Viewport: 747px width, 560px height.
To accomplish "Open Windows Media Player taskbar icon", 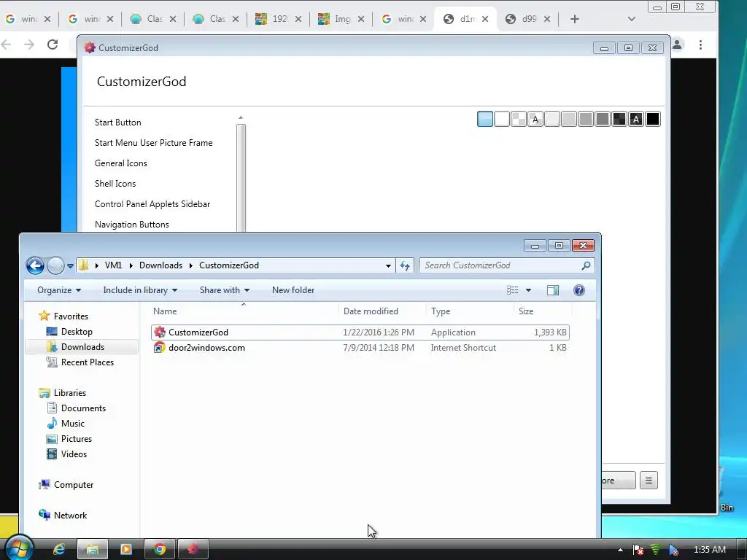I will (126, 550).
